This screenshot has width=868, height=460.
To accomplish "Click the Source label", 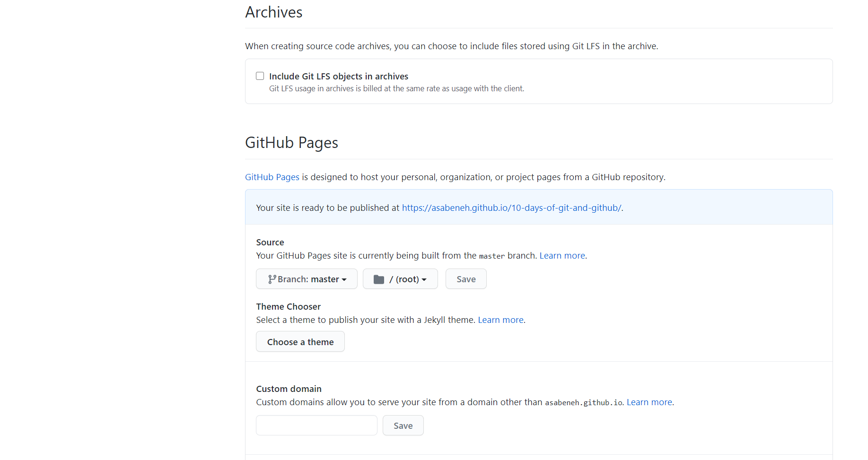I will click(x=270, y=242).
